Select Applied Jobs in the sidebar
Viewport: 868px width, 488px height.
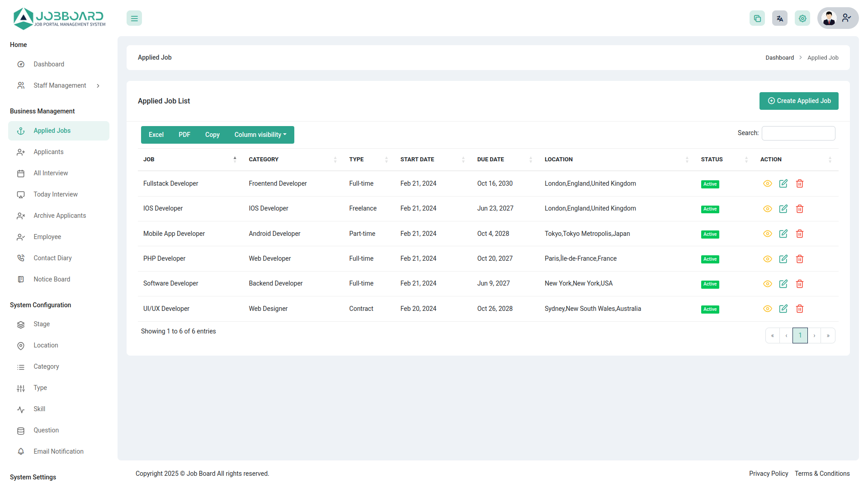pos(52,131)
